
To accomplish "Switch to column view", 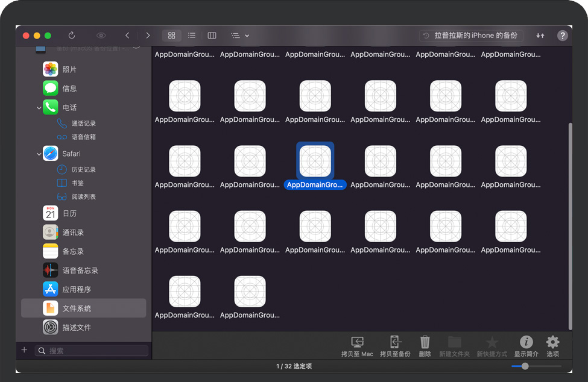I will click(x=212, y=36).
